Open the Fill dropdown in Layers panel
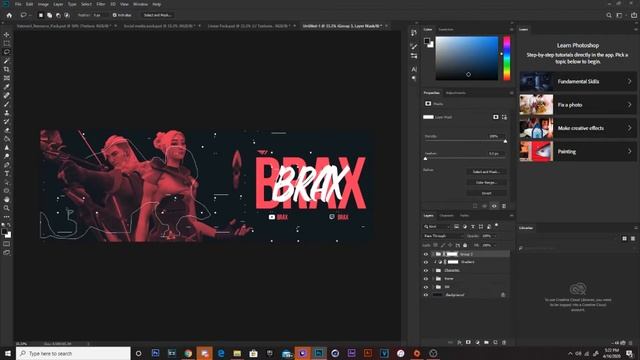Image resolution: width=640 pixels, height=360 pixels. click(x=494, y=245)
